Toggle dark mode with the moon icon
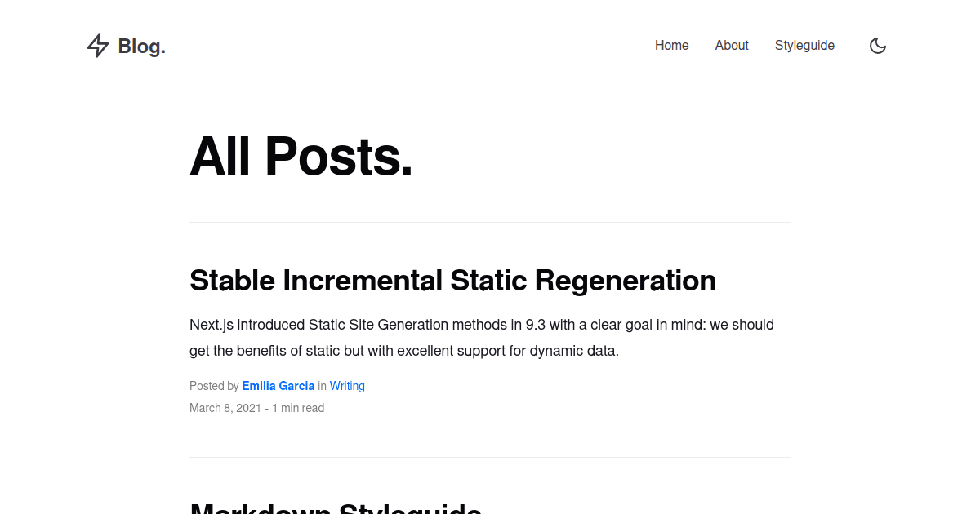The image size is (980, 514). pyautogui.click(x=878, y=46)
